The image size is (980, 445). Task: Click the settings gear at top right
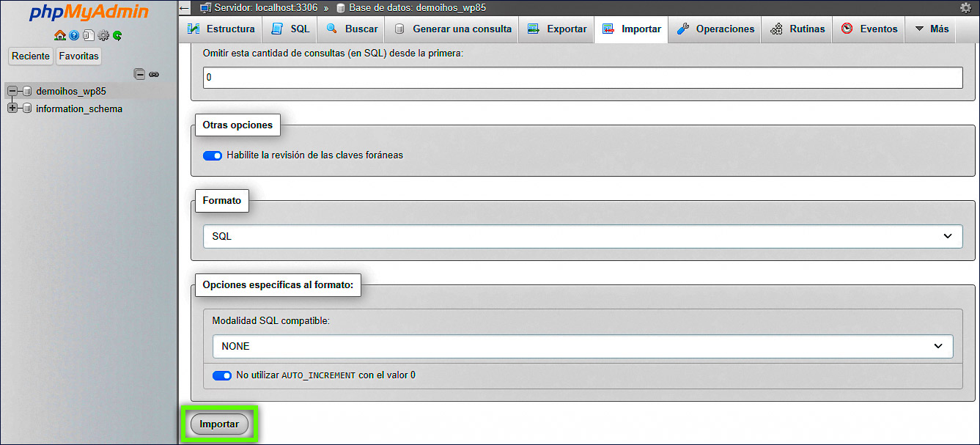965,6
